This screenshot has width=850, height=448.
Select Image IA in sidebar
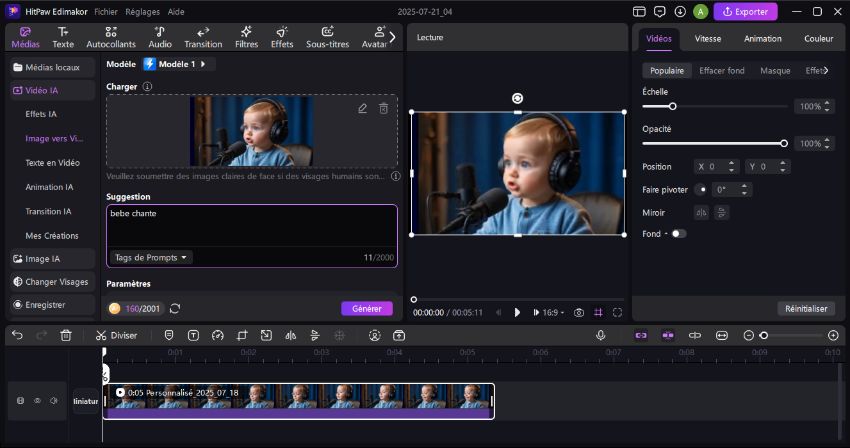coord(53,259)
